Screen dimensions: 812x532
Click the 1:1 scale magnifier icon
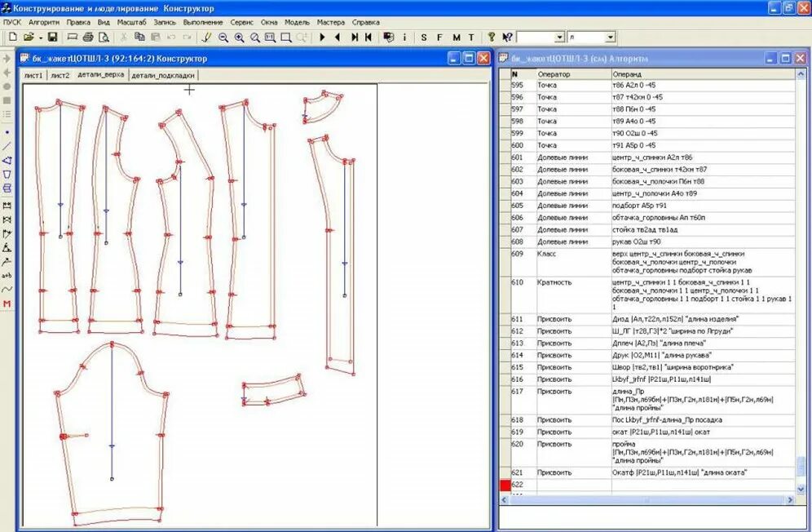click(x=270, y=38)
